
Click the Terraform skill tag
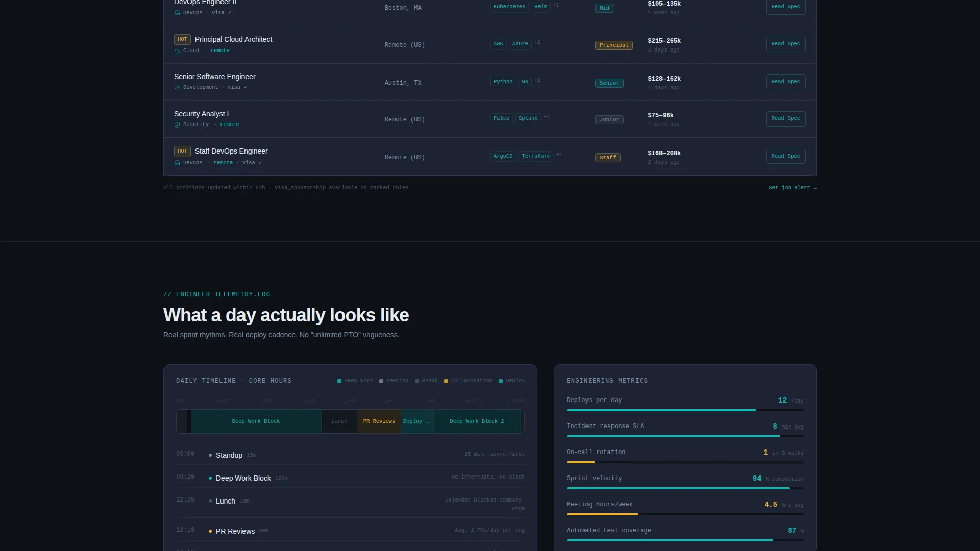point(536,156)
